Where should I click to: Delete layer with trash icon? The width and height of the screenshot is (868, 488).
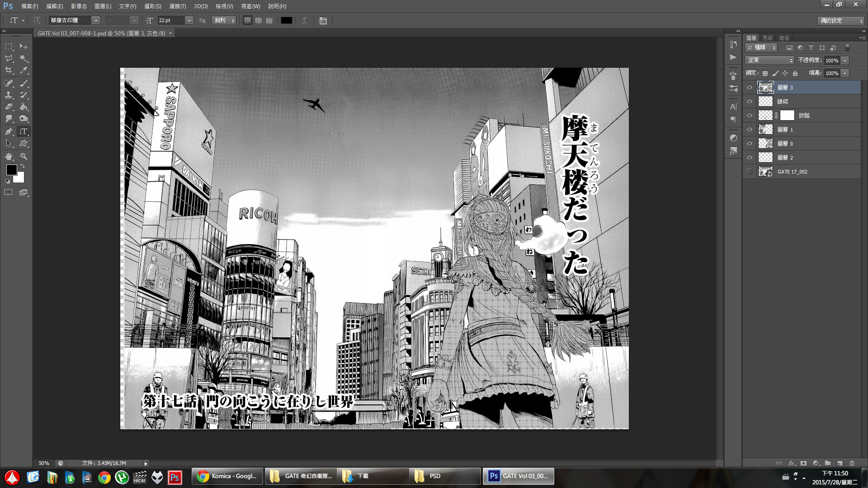click(x=852, y=463)
